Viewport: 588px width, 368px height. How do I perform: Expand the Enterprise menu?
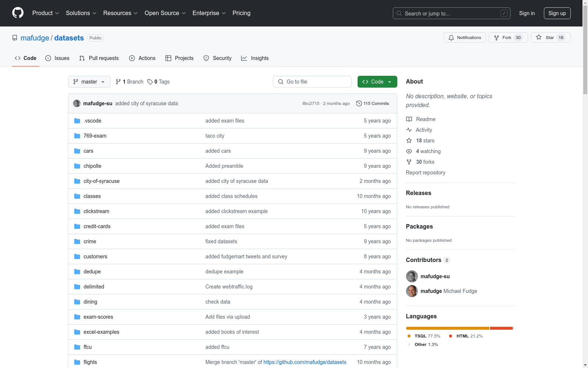pos(209,13)
